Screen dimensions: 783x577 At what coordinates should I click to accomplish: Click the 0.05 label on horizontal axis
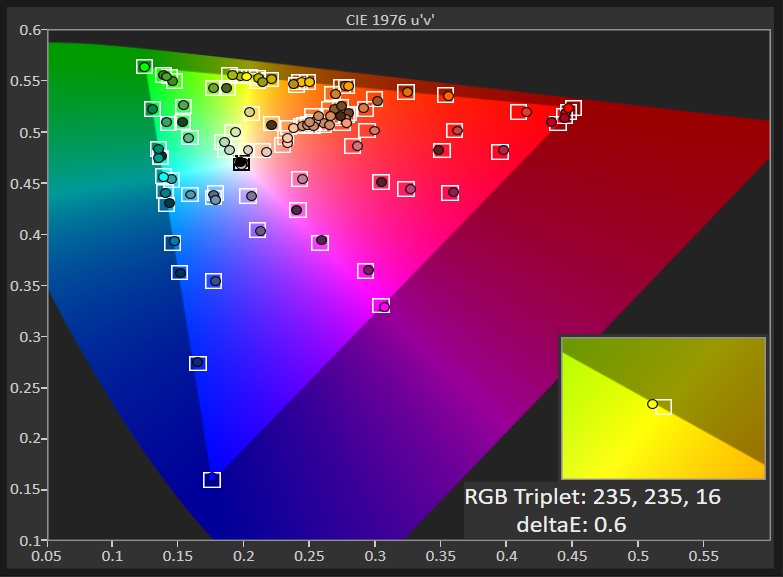tap(46, 556)
